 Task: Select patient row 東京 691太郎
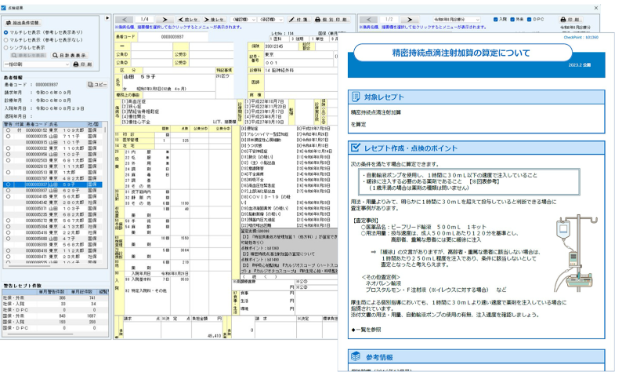click(52, 160)
